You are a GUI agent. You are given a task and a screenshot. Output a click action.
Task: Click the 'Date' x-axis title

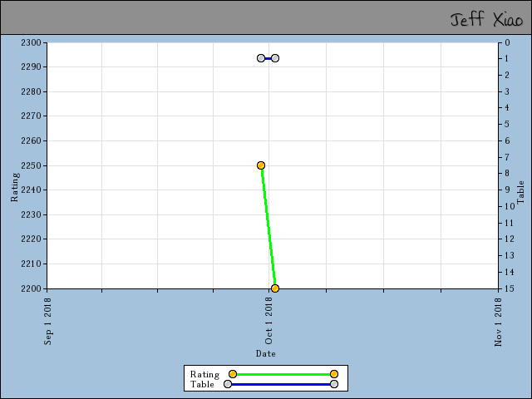point(265,353)
